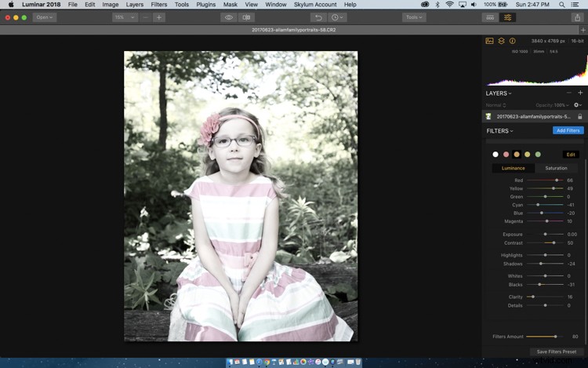This screenshot has width=588, height=368.
Task: Toggle the filmstrip presets panel button
Action: [x=490, y=17]
